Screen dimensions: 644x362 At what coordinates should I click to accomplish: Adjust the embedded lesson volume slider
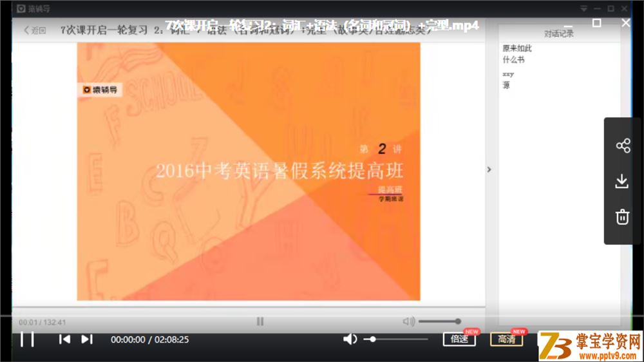click(439, 321)
